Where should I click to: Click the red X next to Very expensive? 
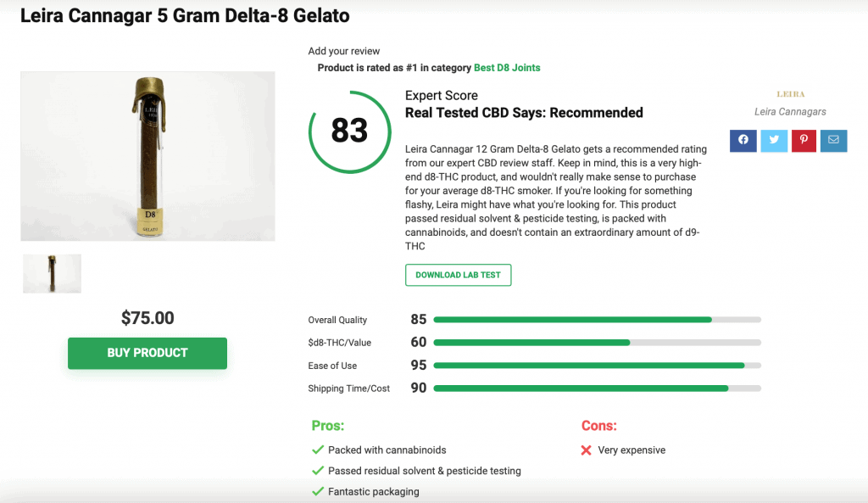(587, 450)
